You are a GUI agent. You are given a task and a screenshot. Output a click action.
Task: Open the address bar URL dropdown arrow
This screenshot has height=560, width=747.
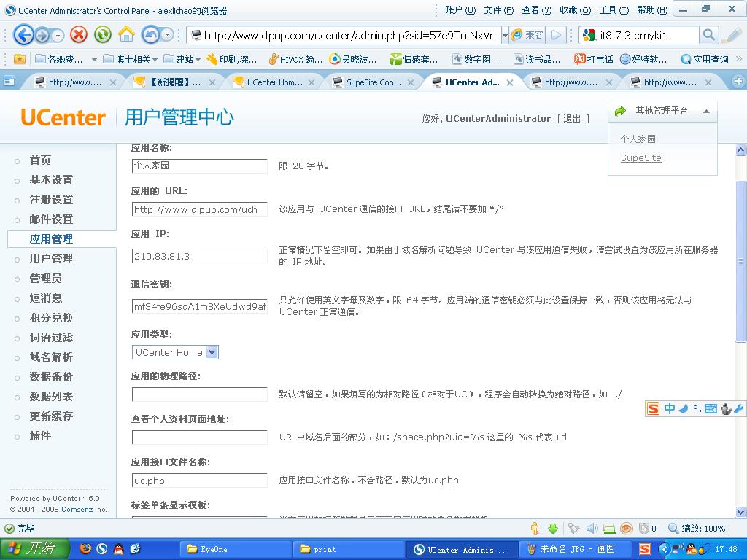pyautogui.click(x=505, y=35)
